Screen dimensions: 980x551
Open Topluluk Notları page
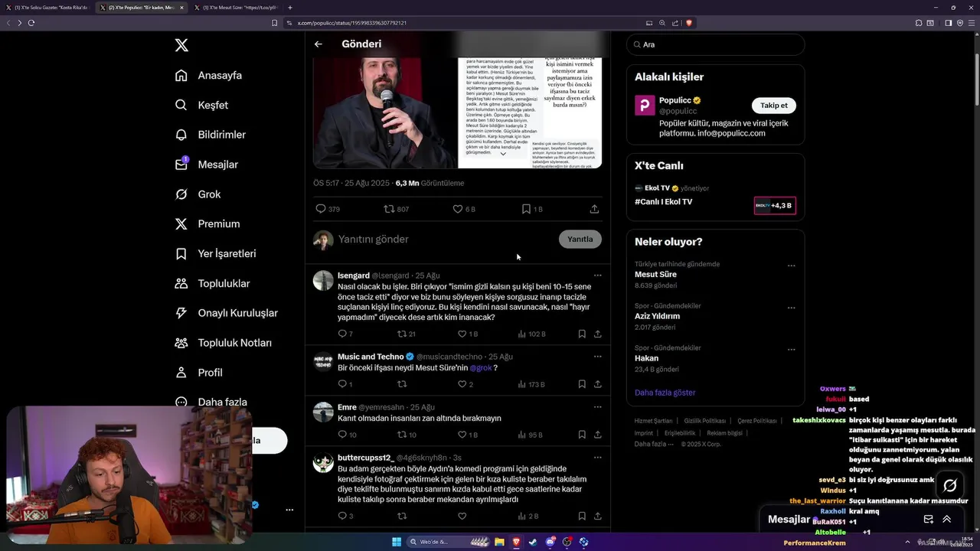(x=223, y=343)
